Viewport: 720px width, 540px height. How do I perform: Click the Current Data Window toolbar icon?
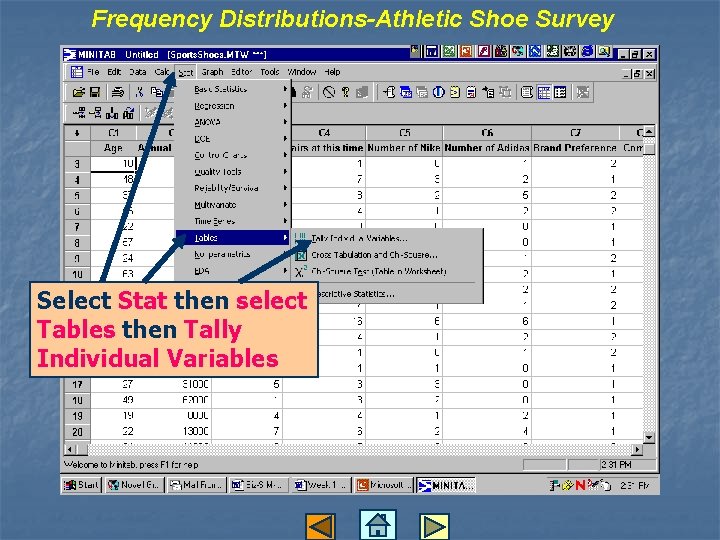coord(544,93)
